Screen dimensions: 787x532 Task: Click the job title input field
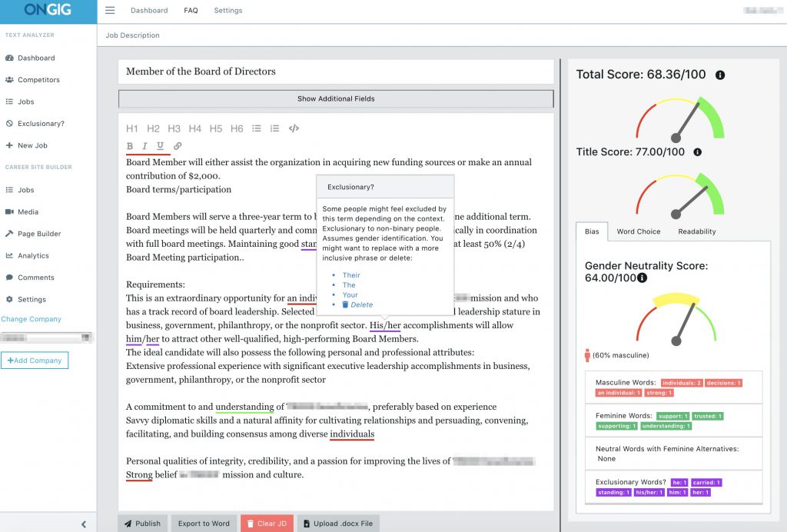tap(336, 71)
